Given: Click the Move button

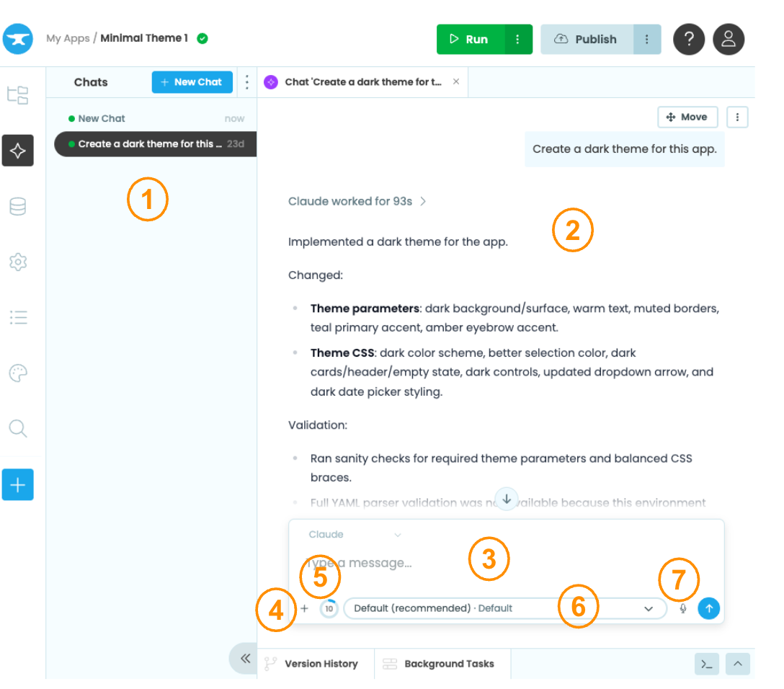Looking at the screenshot, I should (x=687, y=117).
